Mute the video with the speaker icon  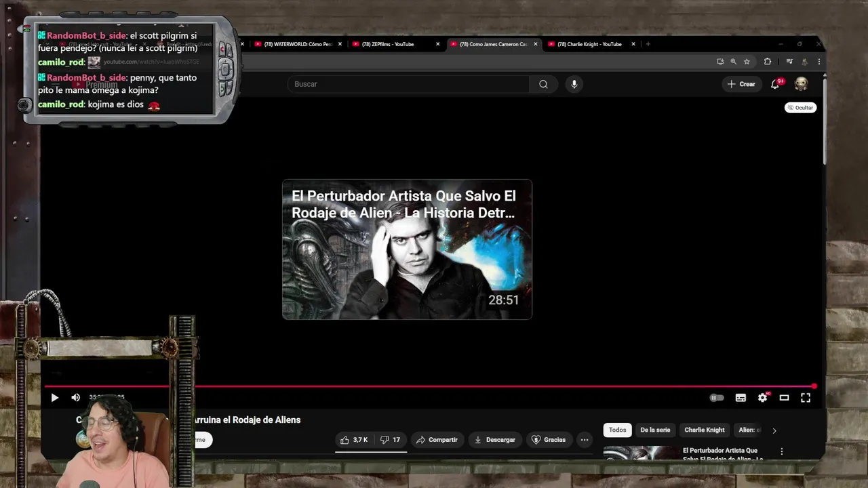[76, 398]
